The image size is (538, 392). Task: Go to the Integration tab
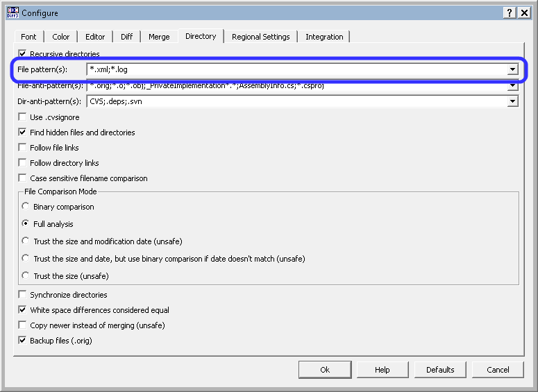324,37
